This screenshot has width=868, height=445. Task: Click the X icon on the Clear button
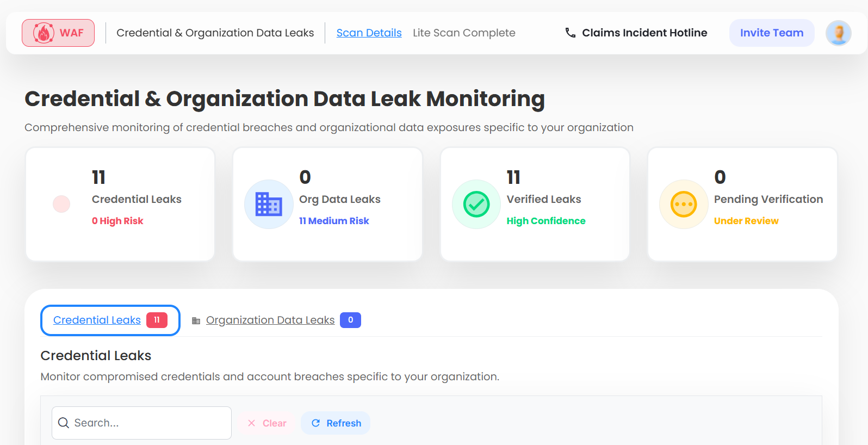[251, 423]
